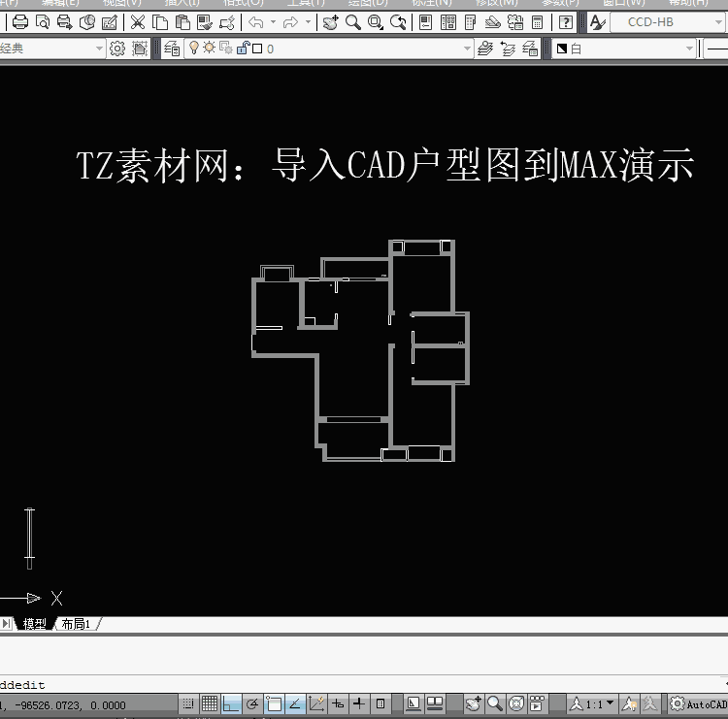Click Make Object's Layer Current icon
This screenshot has width=728, height=719.
pos(485,49)
